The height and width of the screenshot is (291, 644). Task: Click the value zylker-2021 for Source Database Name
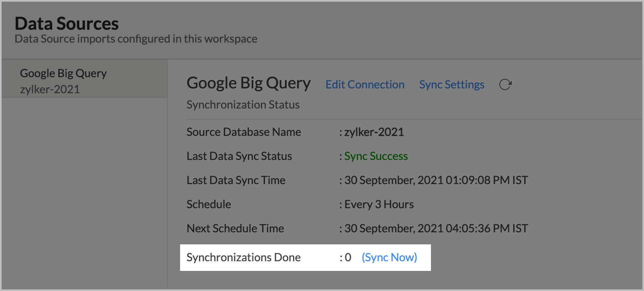pyautogui.click(x=374, y=132)
